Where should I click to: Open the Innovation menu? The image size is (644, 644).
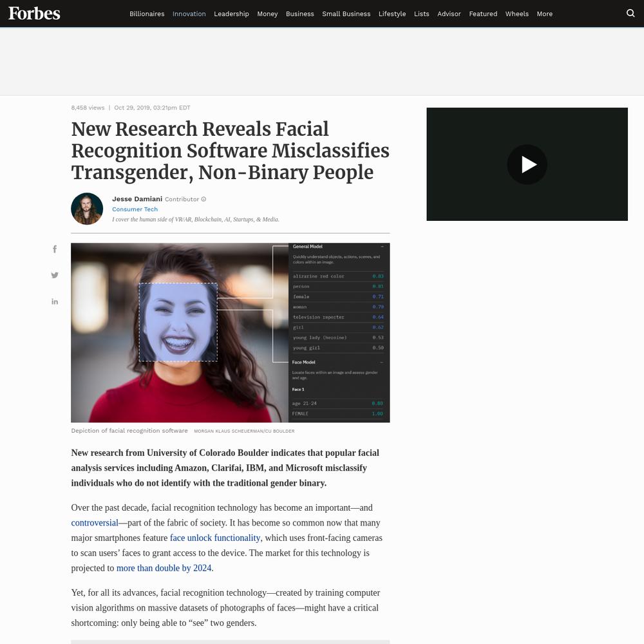tap(189, 14)
